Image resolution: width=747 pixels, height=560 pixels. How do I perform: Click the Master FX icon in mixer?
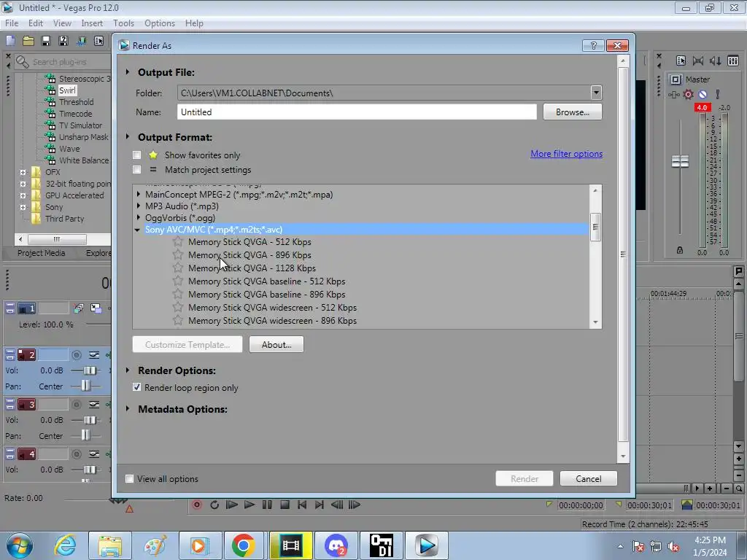pos(673,94)
